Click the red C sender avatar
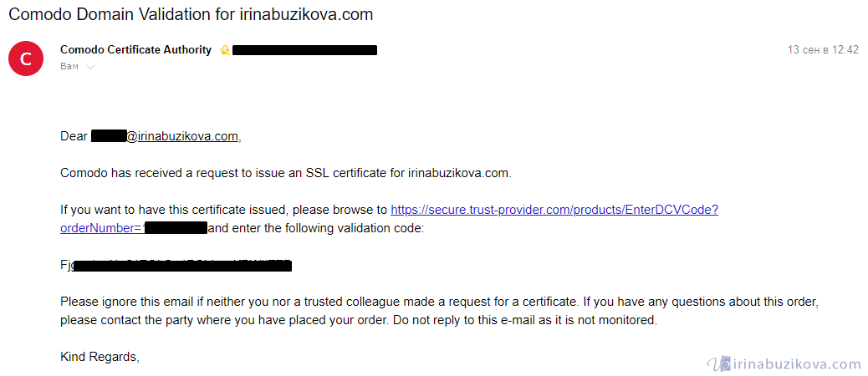868x376 pixels. click(x=26, y=58)
